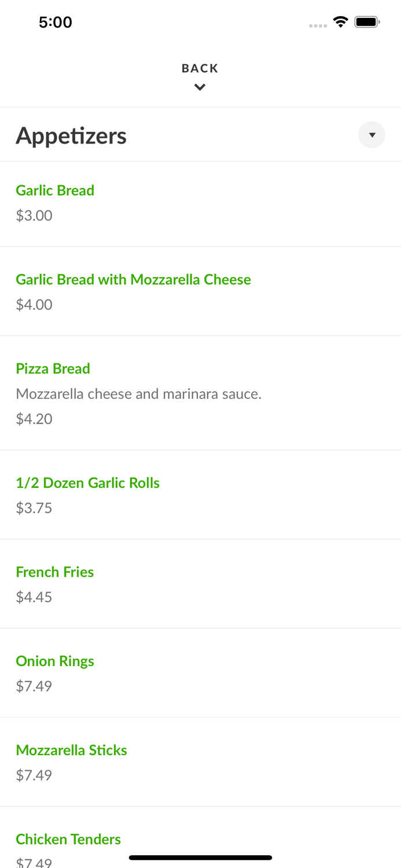Select the Appetizers section header

coord(71,135)
